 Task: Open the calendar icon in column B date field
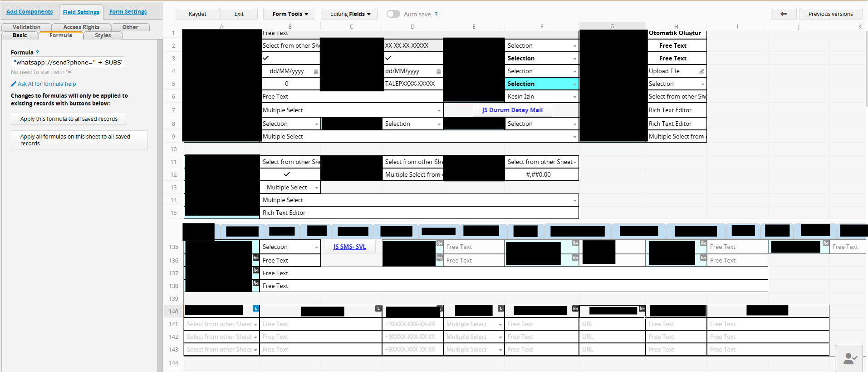[316, 71]
